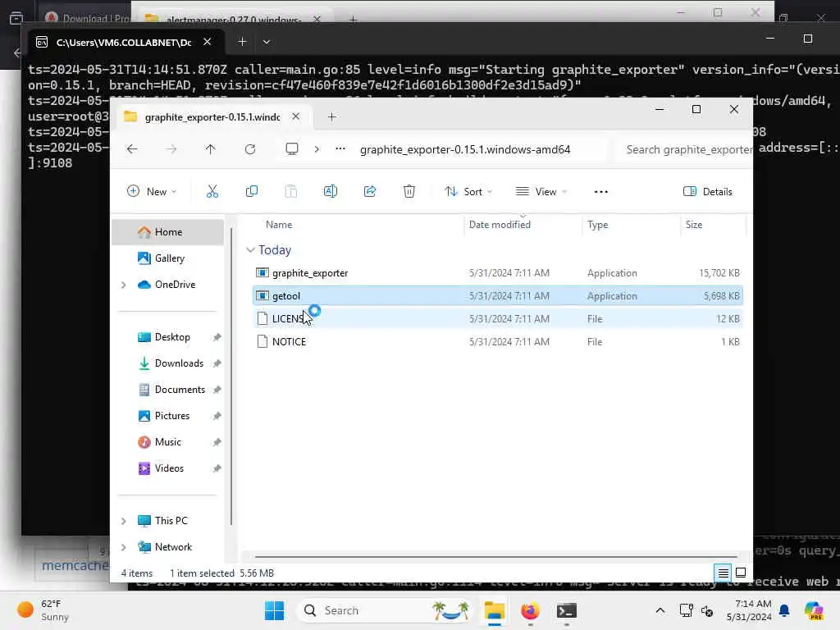Show hidden system tray icons

pyautogui.click(x=660, y=610)
